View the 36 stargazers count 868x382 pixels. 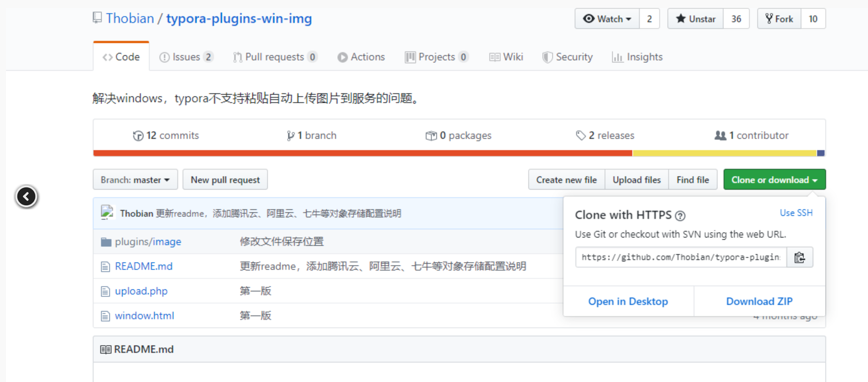(x=736, y=19)
